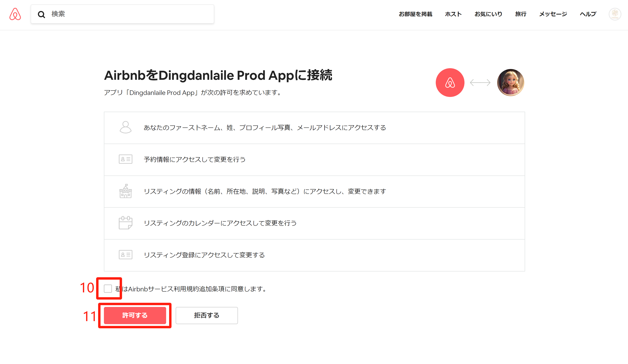Click the search magnifier icon
The height and width of the screenshot is (364, 628).
point(41,14)
